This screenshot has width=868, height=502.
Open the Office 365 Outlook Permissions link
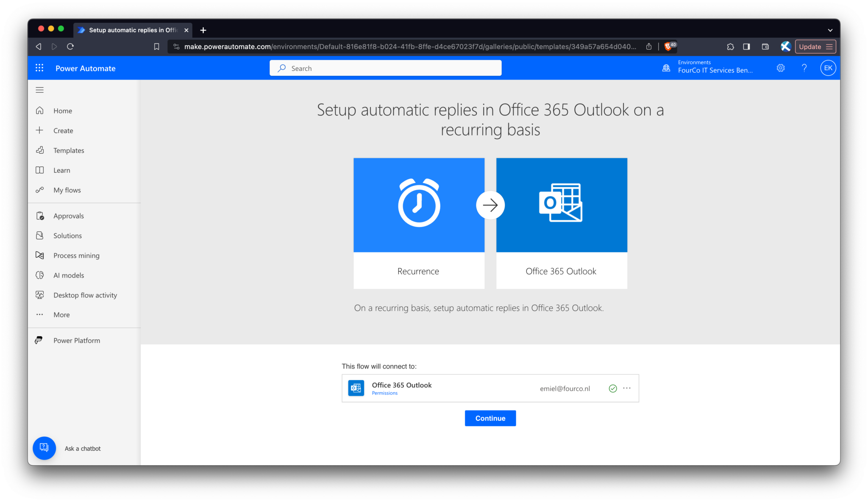(x=384, y=393)
